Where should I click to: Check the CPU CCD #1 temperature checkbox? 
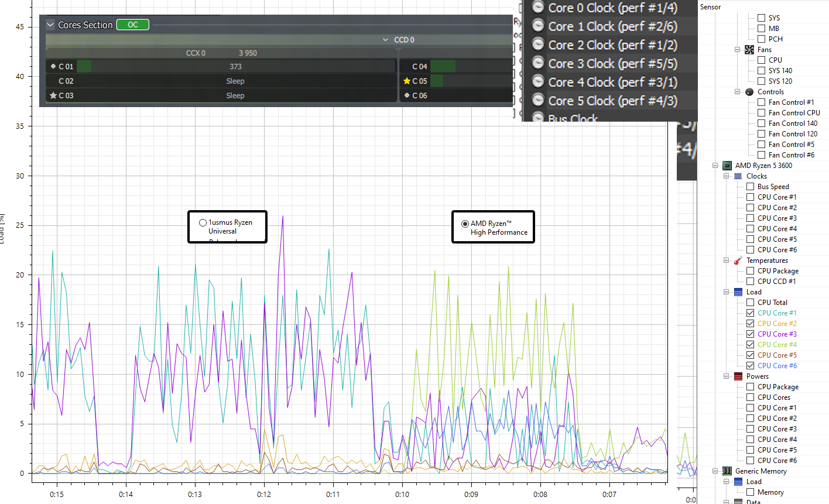(x=751, y=282)
